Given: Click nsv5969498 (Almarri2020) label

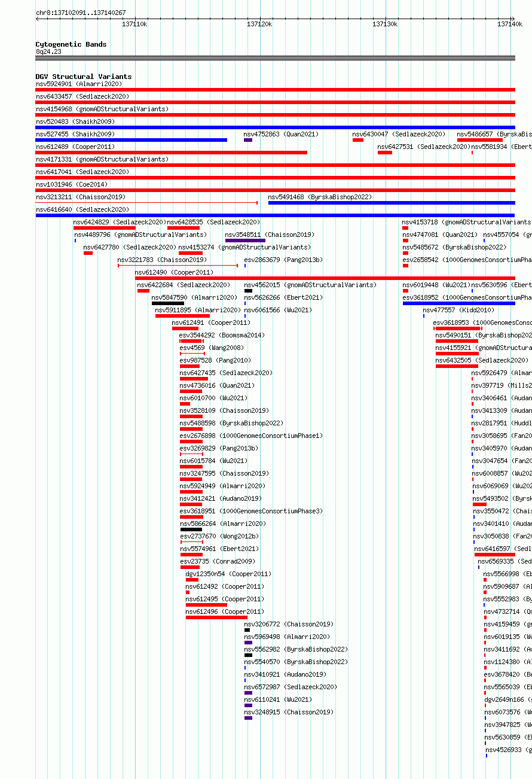Looking at the screenshot, I should [287, 637].
